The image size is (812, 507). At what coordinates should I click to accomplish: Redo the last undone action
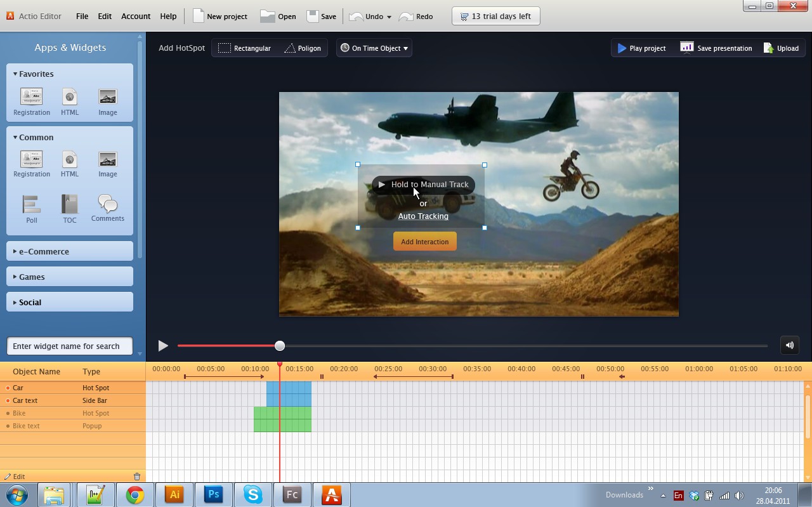pyautogui.click(x=416, y=16)
